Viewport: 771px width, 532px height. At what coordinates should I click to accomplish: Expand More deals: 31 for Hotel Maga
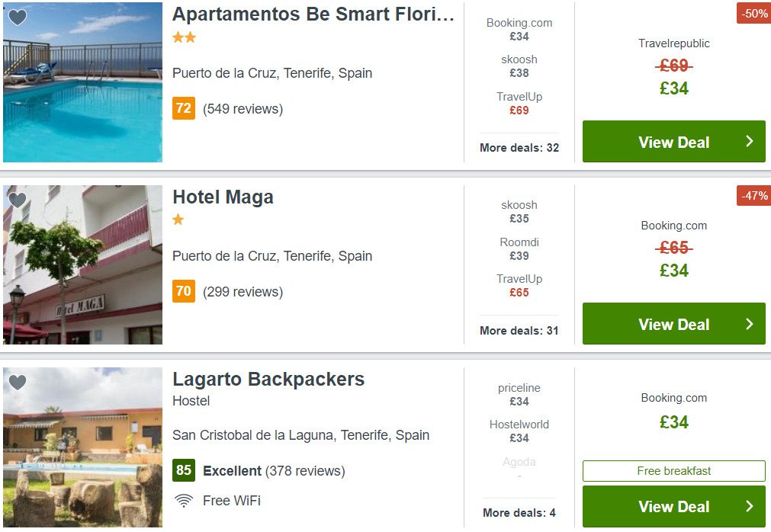click(x=519, y=331)
